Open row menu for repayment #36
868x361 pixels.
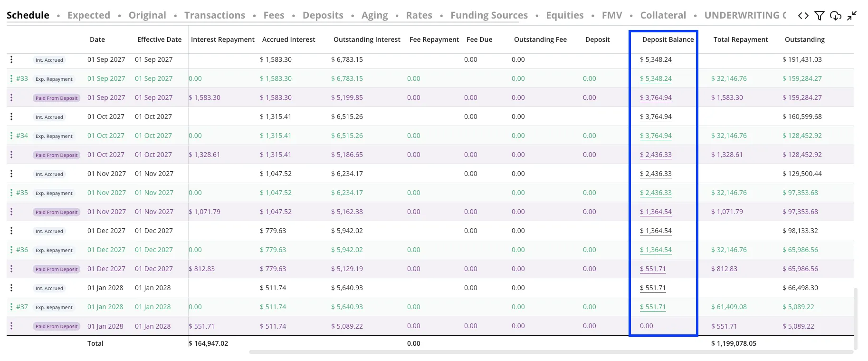click(11, 250)
